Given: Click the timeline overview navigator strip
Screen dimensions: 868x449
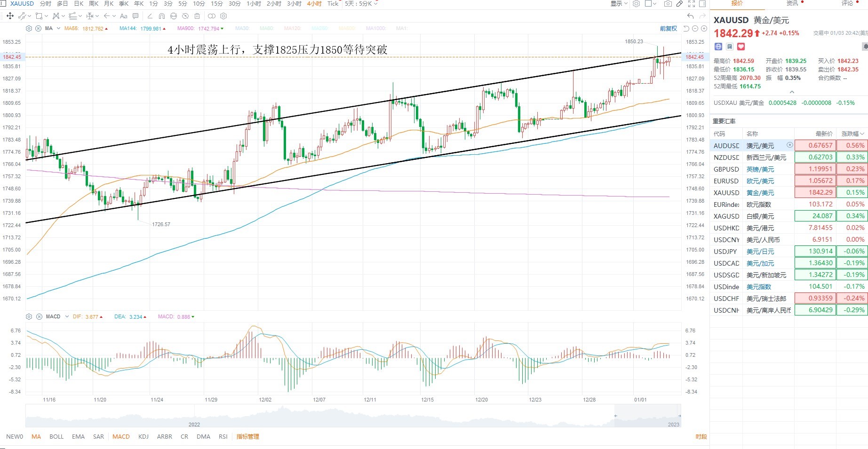Looking at the screenshot, I should coord(353,416).
